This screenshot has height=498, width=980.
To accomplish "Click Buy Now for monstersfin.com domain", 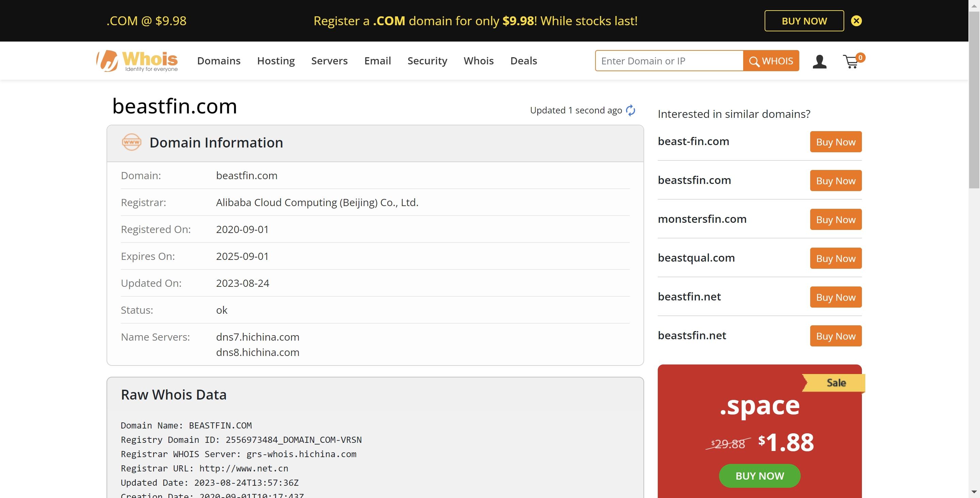I will point(835,219).
